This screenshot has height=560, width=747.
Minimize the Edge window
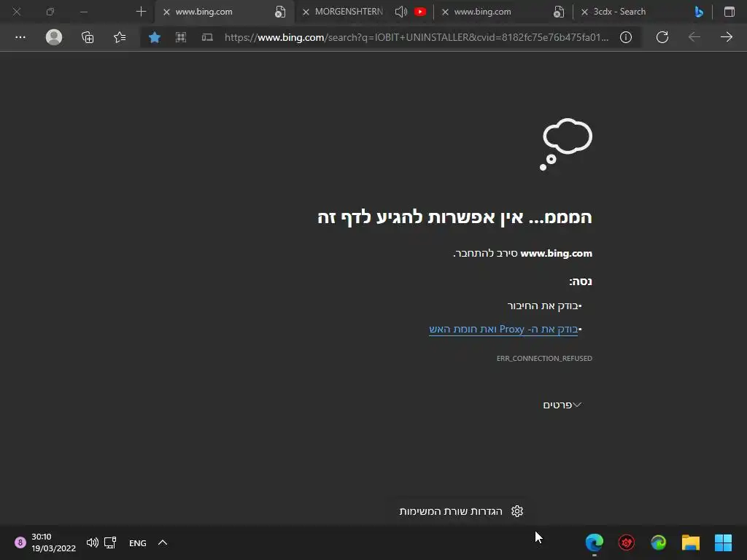84,12
